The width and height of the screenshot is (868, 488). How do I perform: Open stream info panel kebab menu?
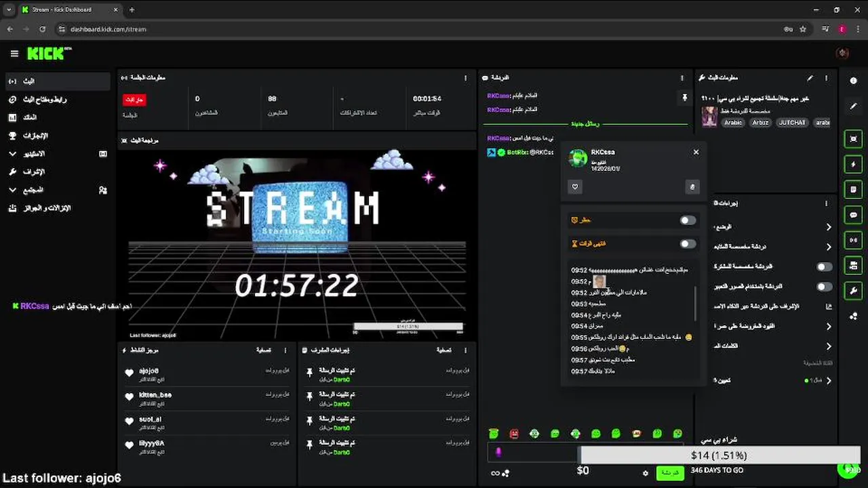tap(826, 79)
